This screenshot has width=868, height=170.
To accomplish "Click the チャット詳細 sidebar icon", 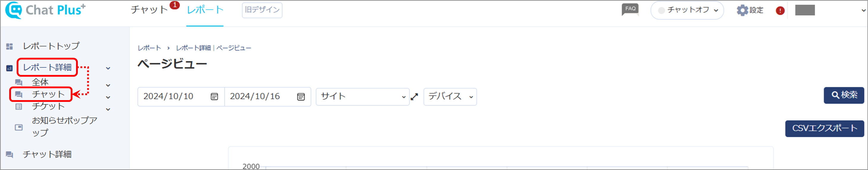I will tap(10, 155).
